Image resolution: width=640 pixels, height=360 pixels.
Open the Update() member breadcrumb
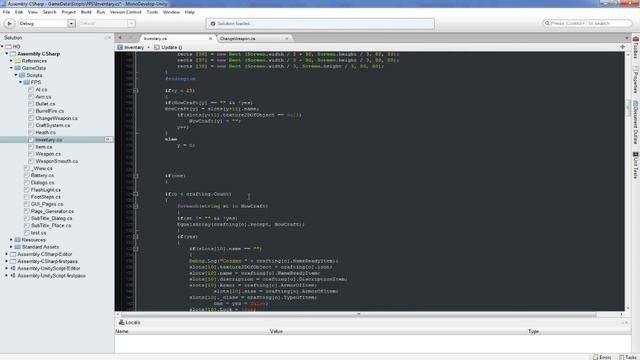[x=168, y=47]
